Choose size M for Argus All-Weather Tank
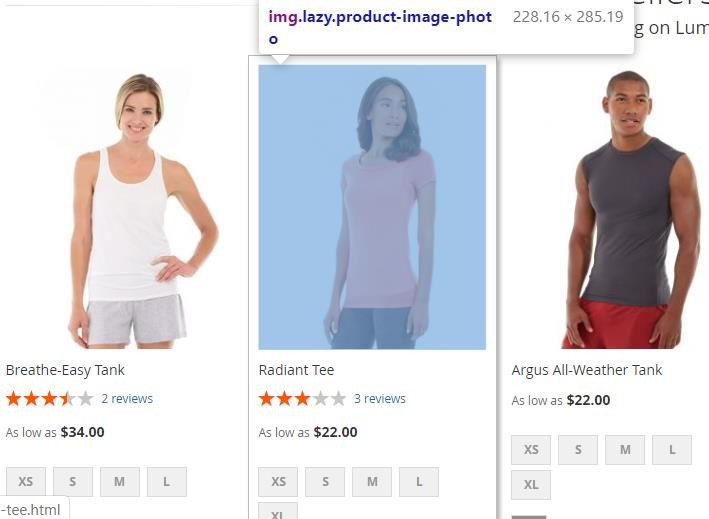The height and width of the screenshot is (519, 709). tap(625, 450)
